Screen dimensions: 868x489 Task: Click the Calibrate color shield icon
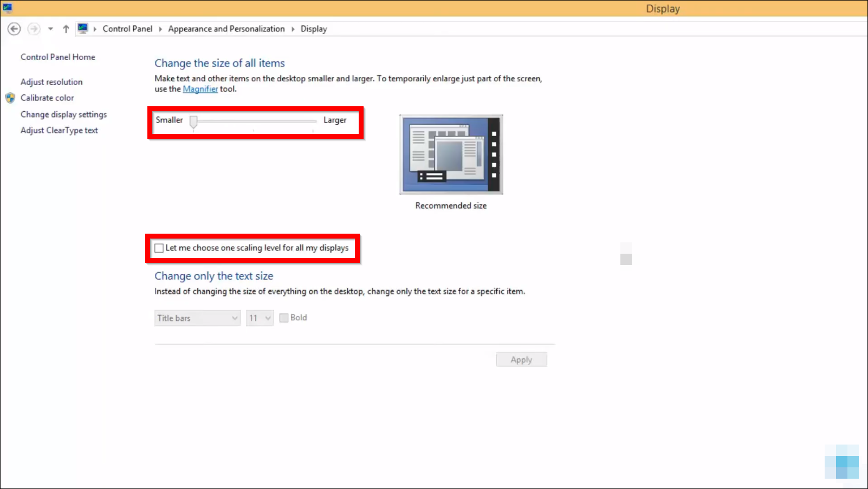(x=10, y=98)
